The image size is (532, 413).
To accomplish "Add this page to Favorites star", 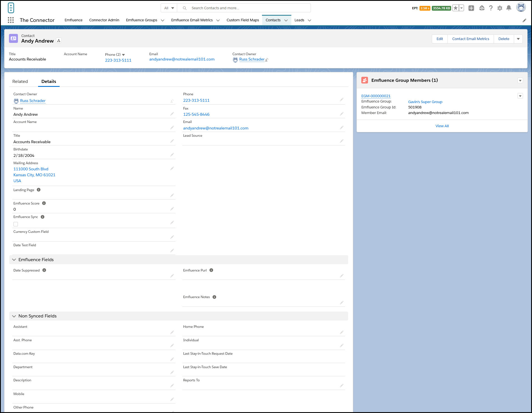I will (x=456, y=8).
